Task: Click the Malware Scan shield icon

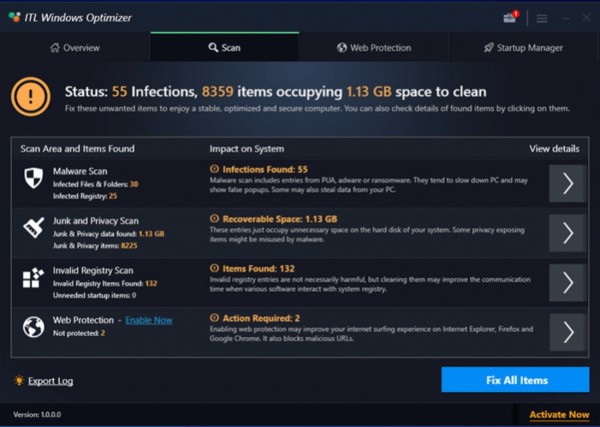Action: pyautogui.click(x=33, y=178)
